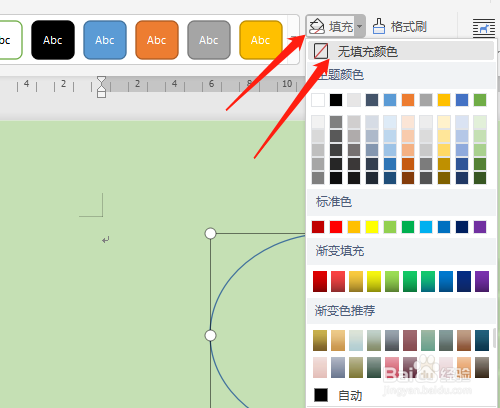This screenshot has height=408, width=500.
Task: Choose purple standard color
Action: coord(480,227)
